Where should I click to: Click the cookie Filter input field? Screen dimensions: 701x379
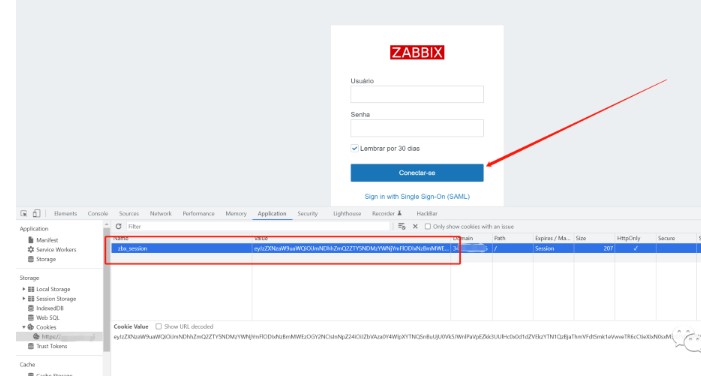pyautogui.click(x=258, y=227)
